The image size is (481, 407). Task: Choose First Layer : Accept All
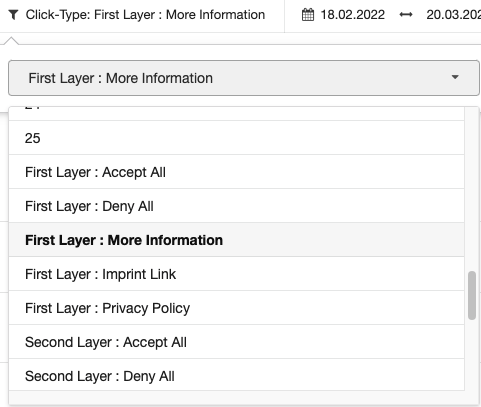(x=236, y=172)
